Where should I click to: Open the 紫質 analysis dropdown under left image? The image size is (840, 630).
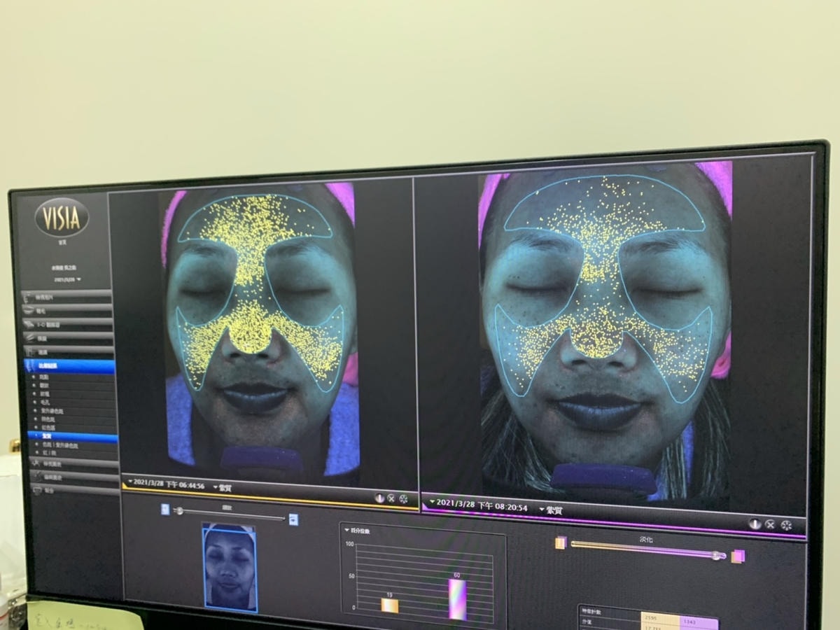click(216, 487)
